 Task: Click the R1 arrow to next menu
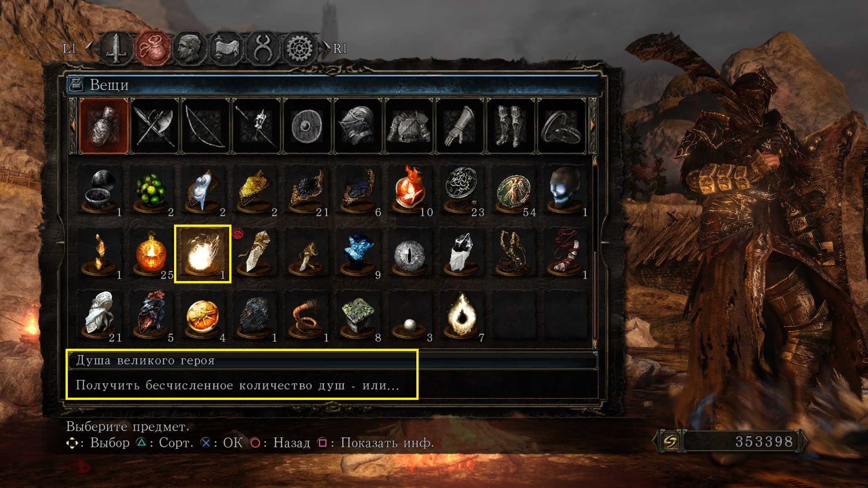point(326,48)
